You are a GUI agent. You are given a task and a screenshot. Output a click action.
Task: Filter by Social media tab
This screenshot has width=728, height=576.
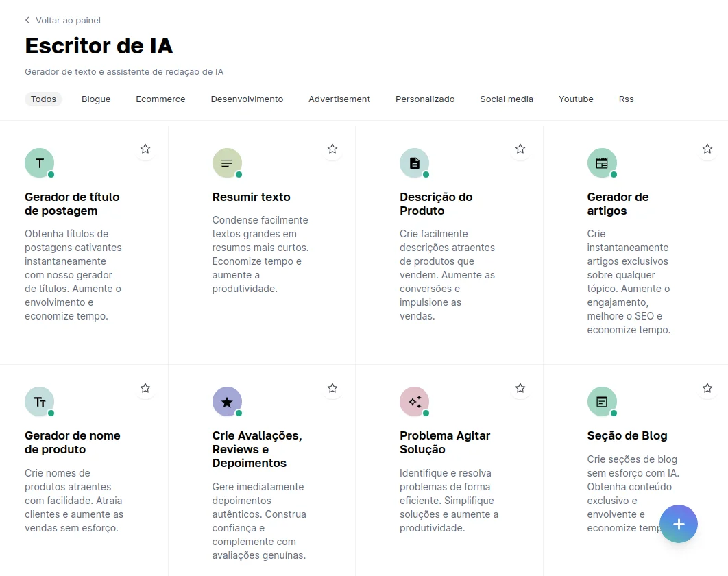pyautogui.click(x=507, y=99)
